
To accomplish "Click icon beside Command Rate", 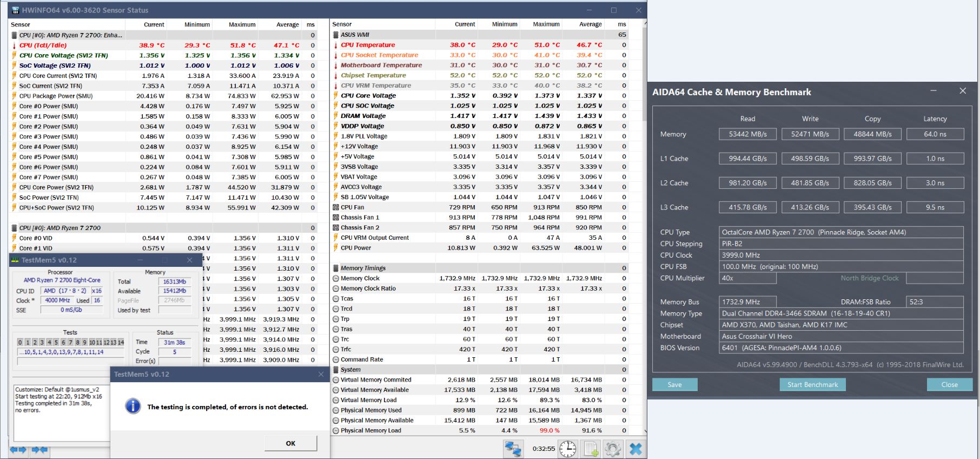I will pyautogui.click(x=336, y=359).
